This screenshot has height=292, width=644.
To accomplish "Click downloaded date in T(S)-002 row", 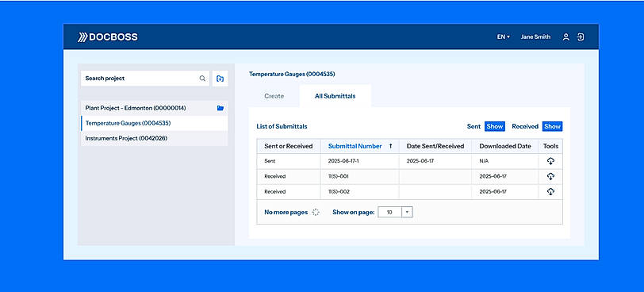I will coord(493,192).
